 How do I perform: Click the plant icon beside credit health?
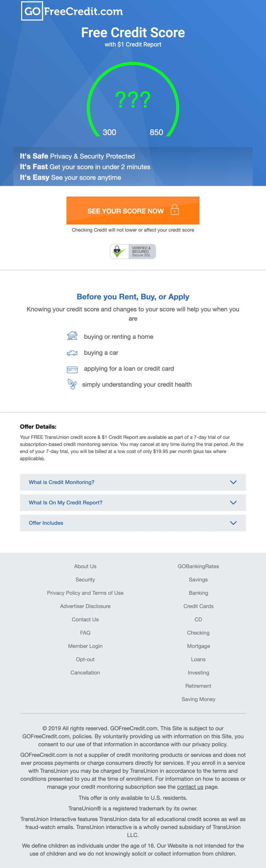(x=72, y=384)
